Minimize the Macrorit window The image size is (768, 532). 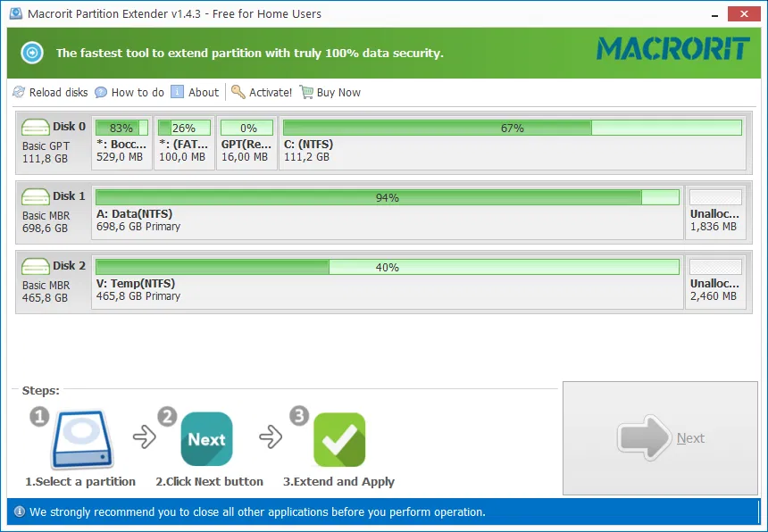point(715,14)
